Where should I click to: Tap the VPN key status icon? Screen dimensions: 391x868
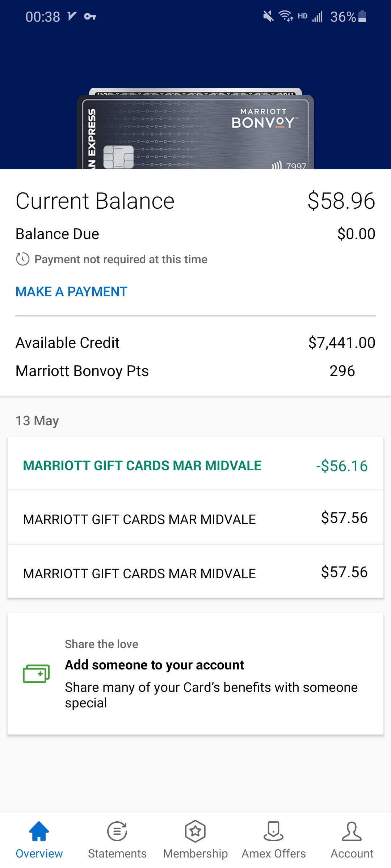pyautogui.click(x=90, y=17)
